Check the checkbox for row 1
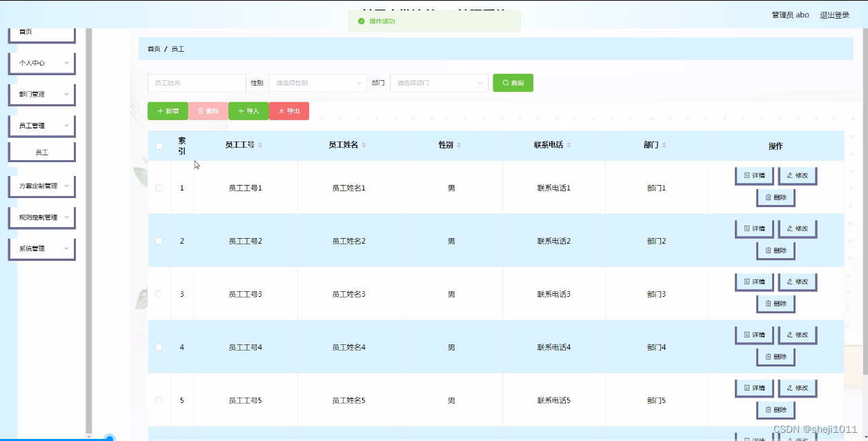Viewport: 868px width, 441px height. tap(159, 187)
